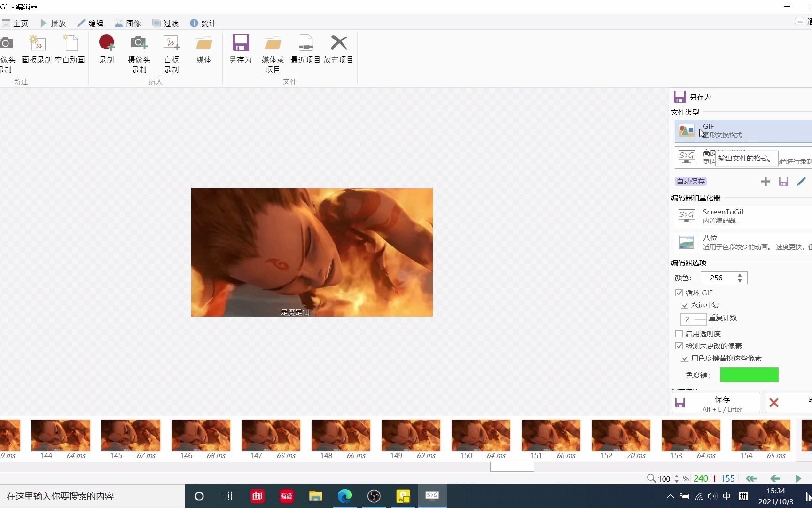The image size is (812, 508).
Task: Select the 高质量 file type option
Action: point(743,157)
